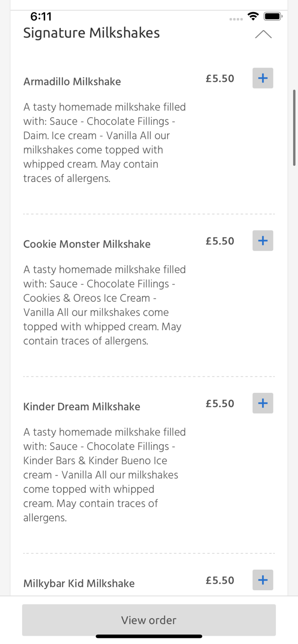Tap the £5.50 price beside Kinder Dream Milkshake
This screenshot has width=298, height=644.
[x=220, y=403]
